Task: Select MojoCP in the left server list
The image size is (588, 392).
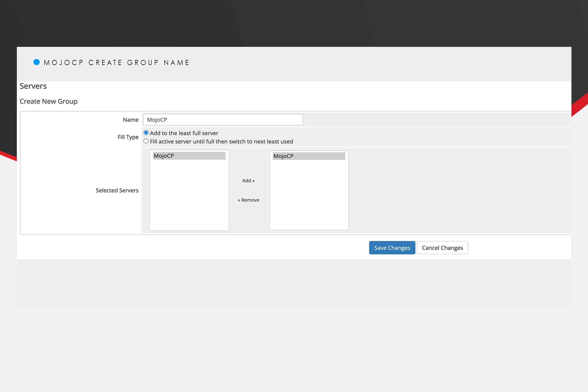Action: (189, 156)
